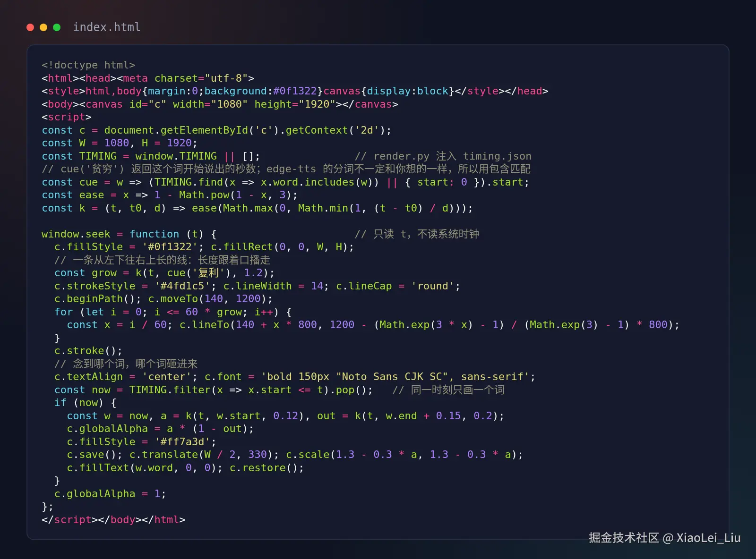Screen dimensions: 756x559
Task: Click the comment mentioning 'edge-tts'
Action: (286, 169)
